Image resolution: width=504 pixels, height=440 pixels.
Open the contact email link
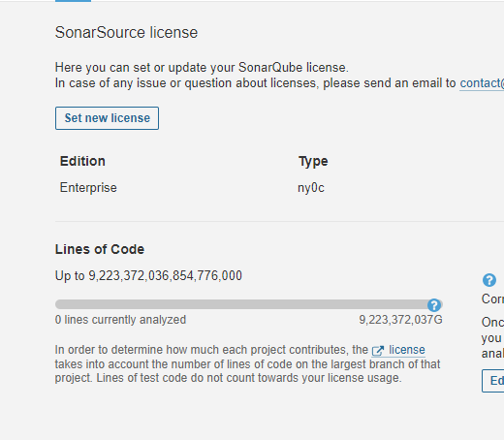point(482,83)
